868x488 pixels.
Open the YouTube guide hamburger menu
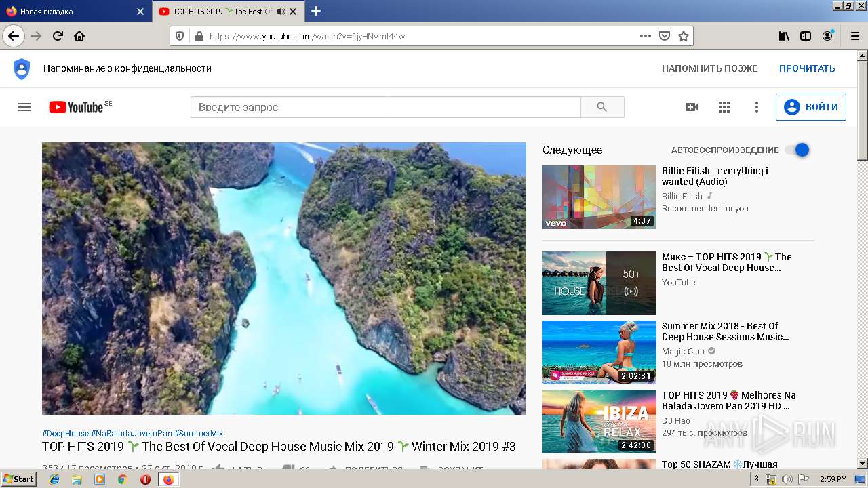click(24, 107)
